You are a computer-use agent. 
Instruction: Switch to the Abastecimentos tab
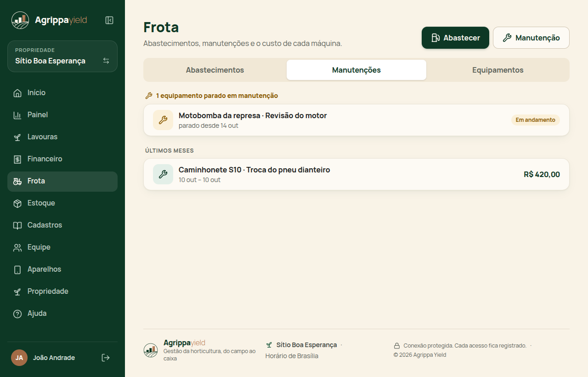[x=215, y=70]
